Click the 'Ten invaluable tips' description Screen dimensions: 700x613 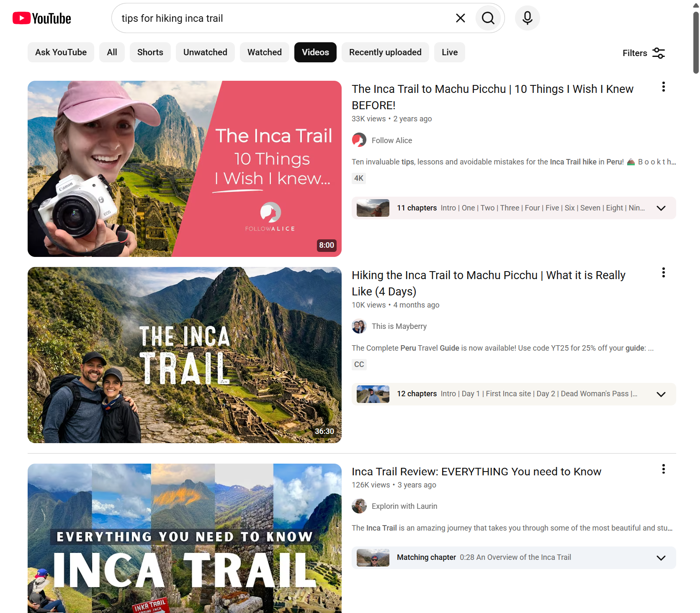click(x=514, y=162)
